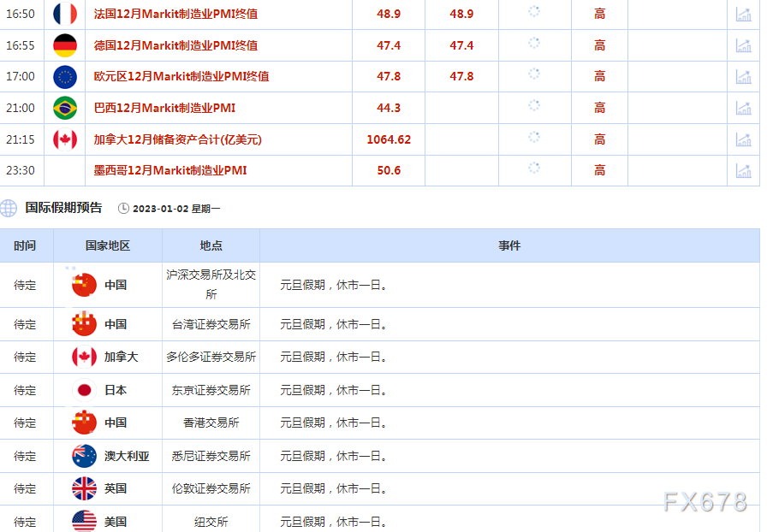Click the France flag icon

(65, 14)
